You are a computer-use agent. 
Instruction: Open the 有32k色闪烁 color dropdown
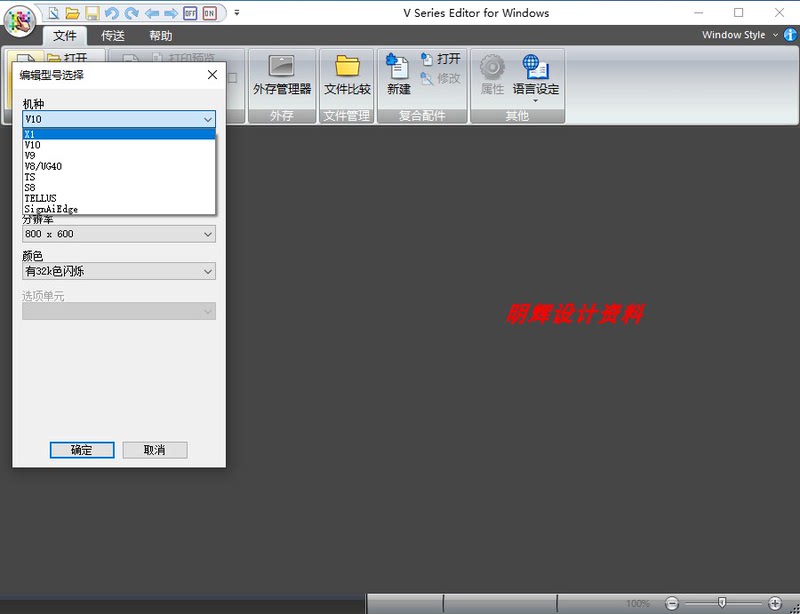[x=119, y=271]
